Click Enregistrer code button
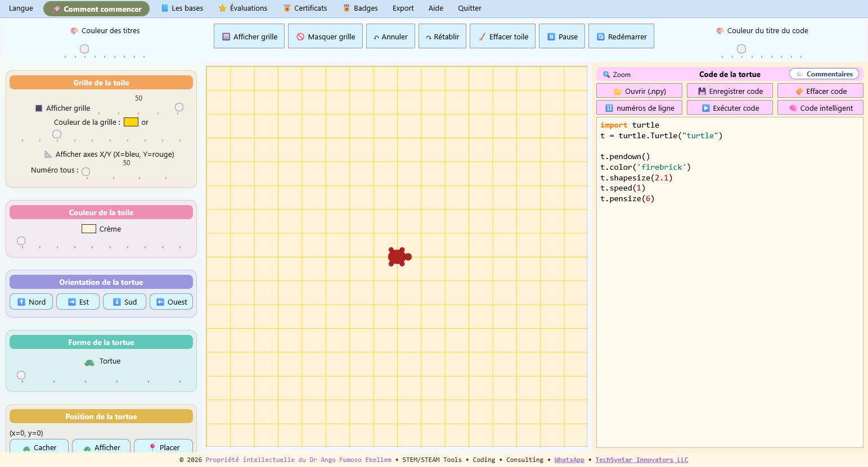 tap(730, 91)
